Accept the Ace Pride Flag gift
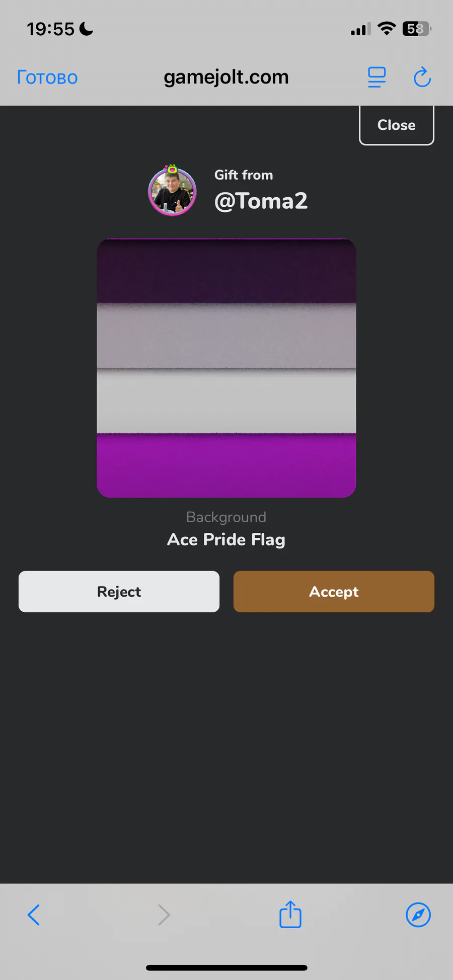 click(x=334, y=592)
